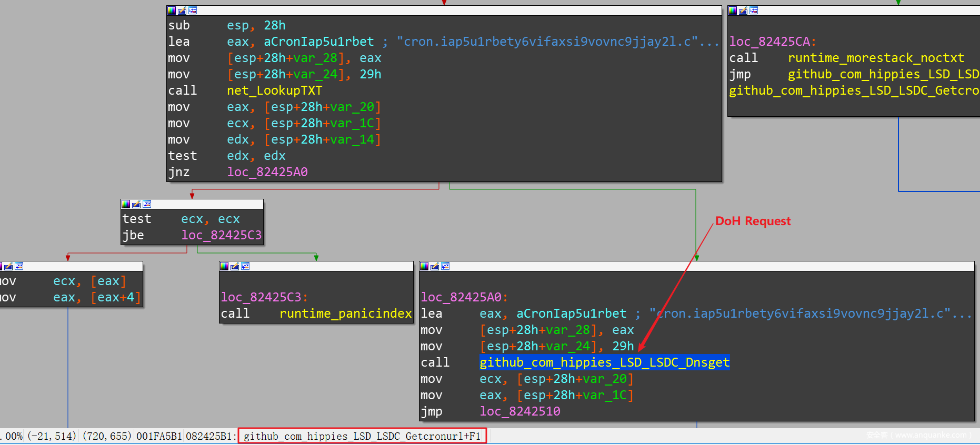Click the 'test ecx, ecx' instruction

click(181, 219)
